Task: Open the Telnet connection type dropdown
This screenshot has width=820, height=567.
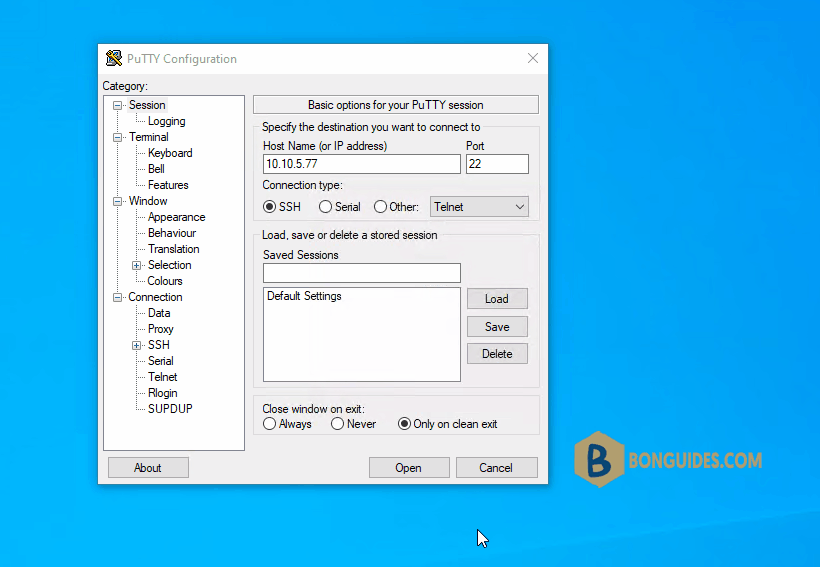Action: 479,207
